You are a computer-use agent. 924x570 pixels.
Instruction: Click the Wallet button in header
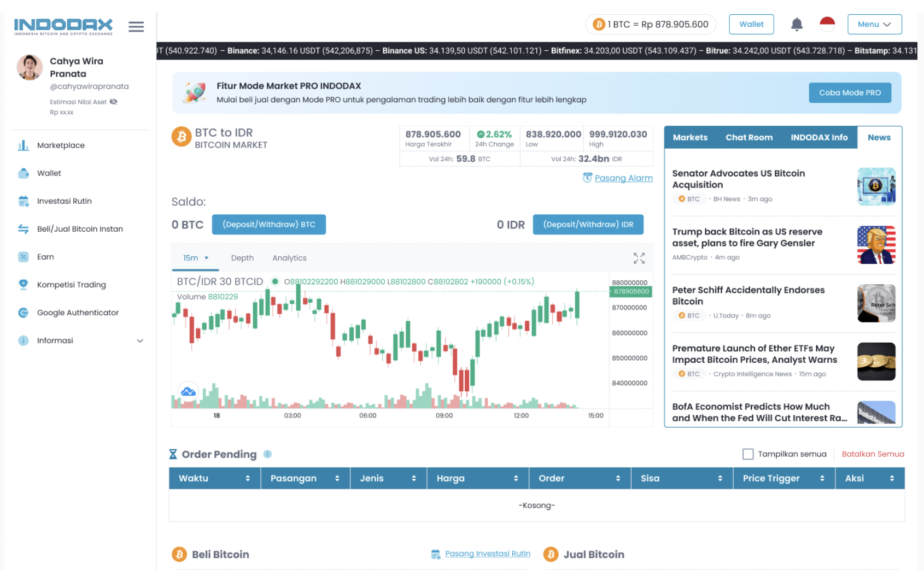coord(751,24)
